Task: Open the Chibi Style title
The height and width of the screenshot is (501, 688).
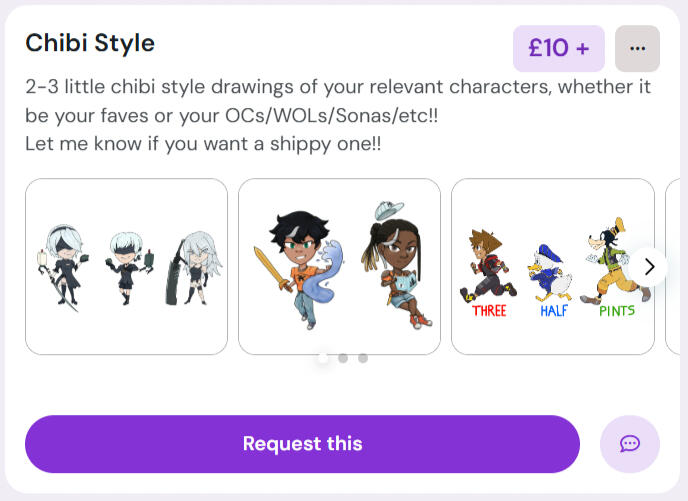Action: (90, 43)
